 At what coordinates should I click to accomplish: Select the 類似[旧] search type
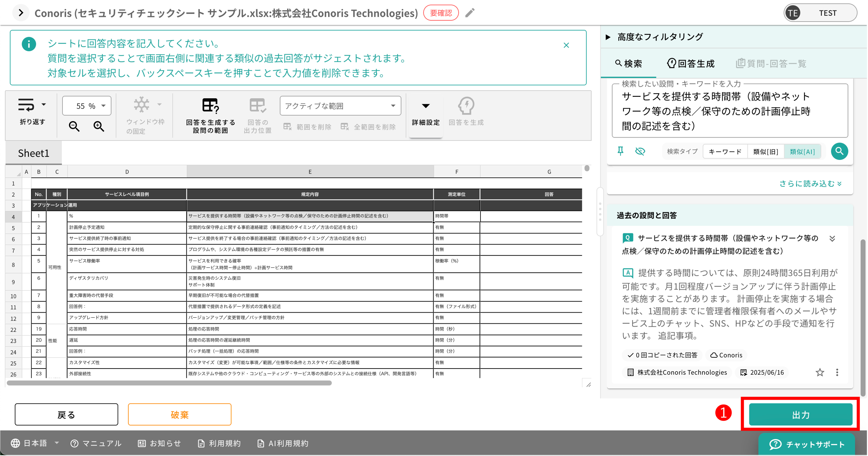coord(766,151)
